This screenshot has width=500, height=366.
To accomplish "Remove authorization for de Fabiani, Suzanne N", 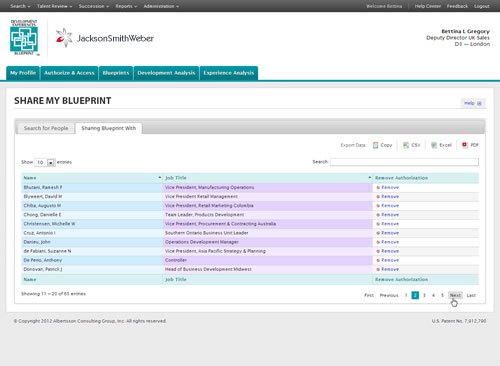I will [x=388, y=251].
